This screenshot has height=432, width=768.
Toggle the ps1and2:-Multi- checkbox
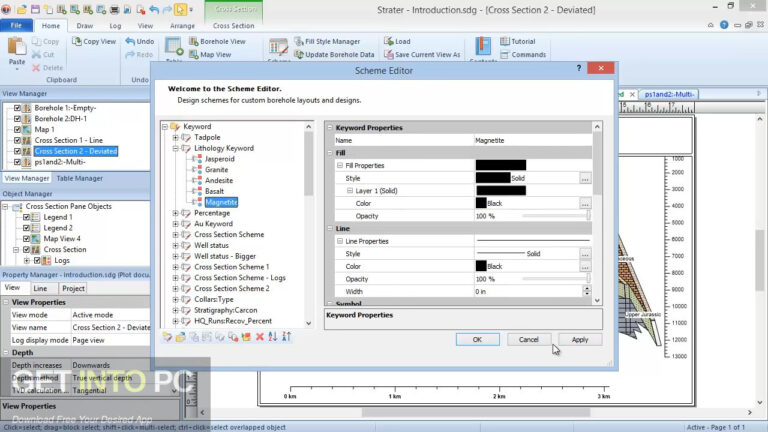point(17,162)
